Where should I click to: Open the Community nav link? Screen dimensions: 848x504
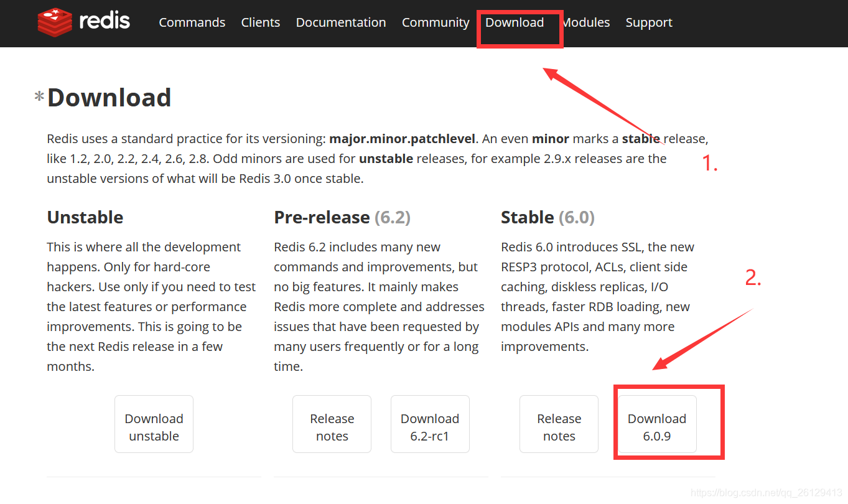[x=436, y=23]
